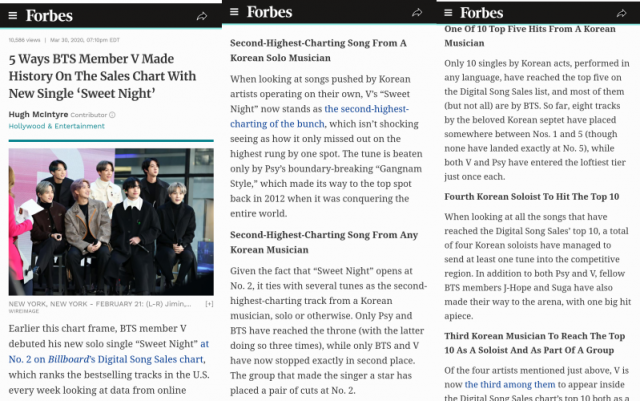Click 'WIREIMAGE' photo credit
Image resolution: width=640 pixels, height=401 pixels.
coord(24,311)
